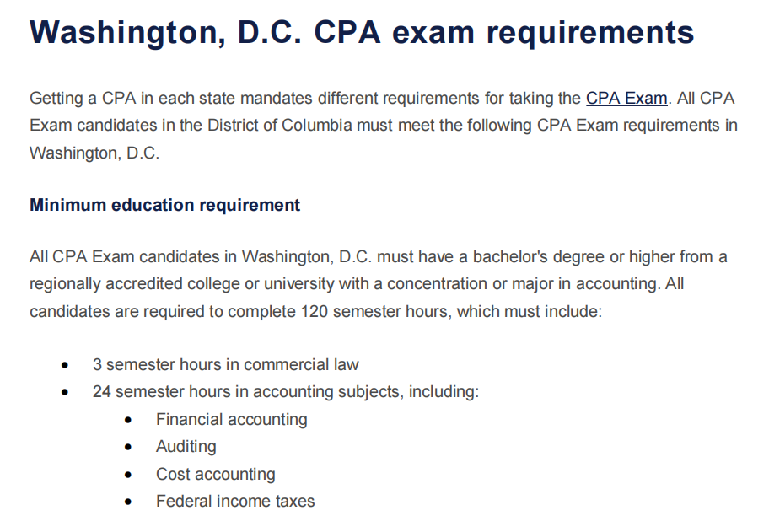Click the bullet beside Financial accounting
This screenshot has height=532, width=769.
pyautogui.click(x=128, y=420)
